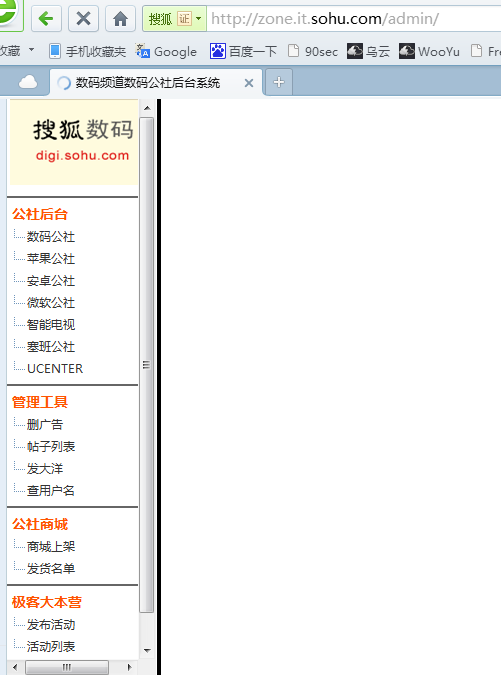Image resolution: width=501 pixels, height=675 pixels.
Task: Open the 搜狐 certificate badge dropdown
Action: 175,19
